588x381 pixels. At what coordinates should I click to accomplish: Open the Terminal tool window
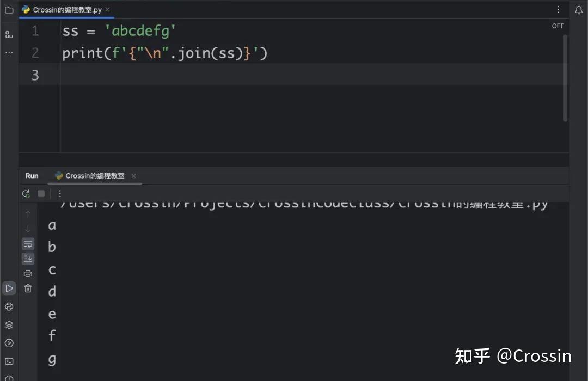point(9,361)
